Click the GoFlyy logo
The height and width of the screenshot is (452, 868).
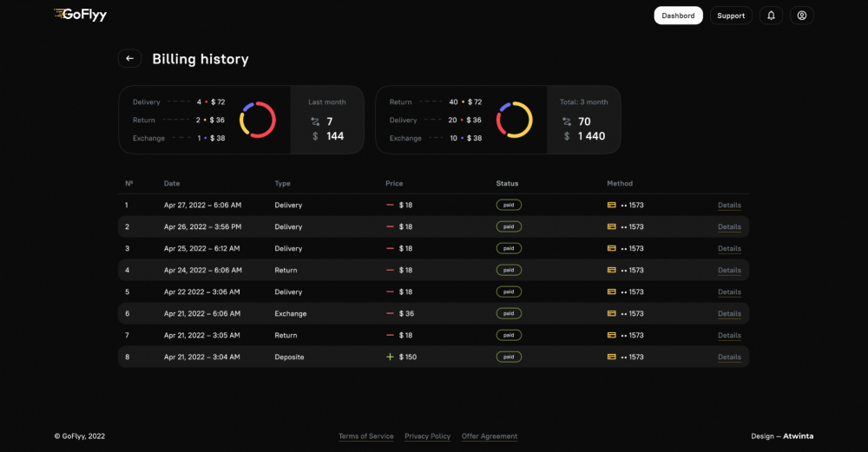(x=80, y=15)
